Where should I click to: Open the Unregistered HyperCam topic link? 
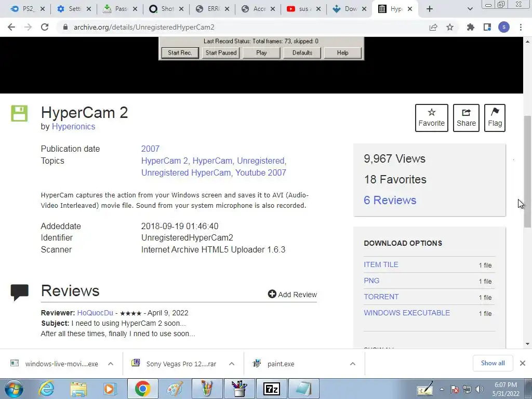pos(186,172)
